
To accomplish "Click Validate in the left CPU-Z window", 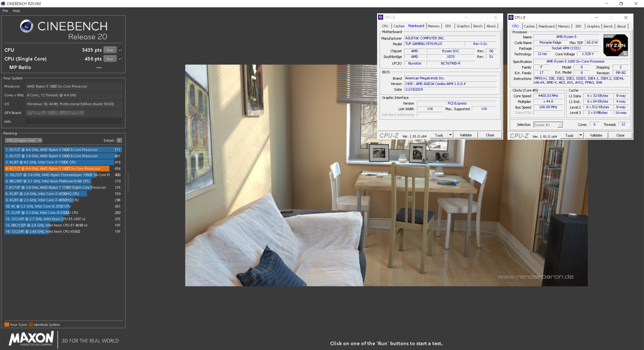I will (466, 135).
